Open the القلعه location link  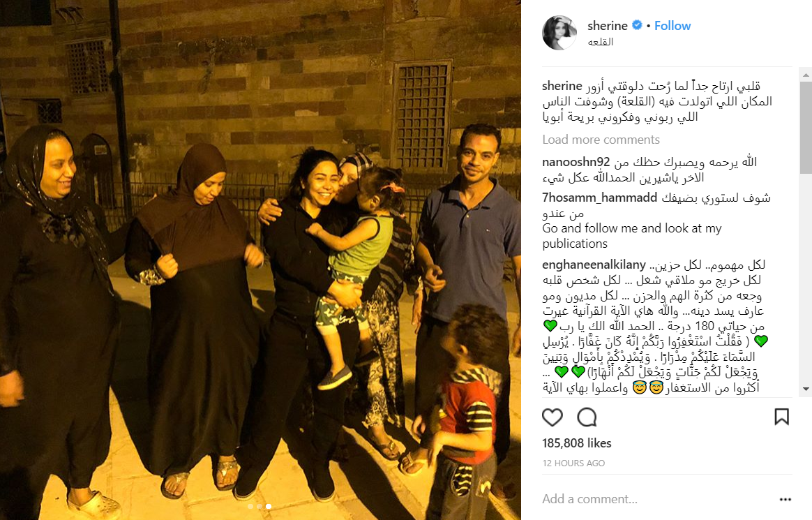point(600,42)
